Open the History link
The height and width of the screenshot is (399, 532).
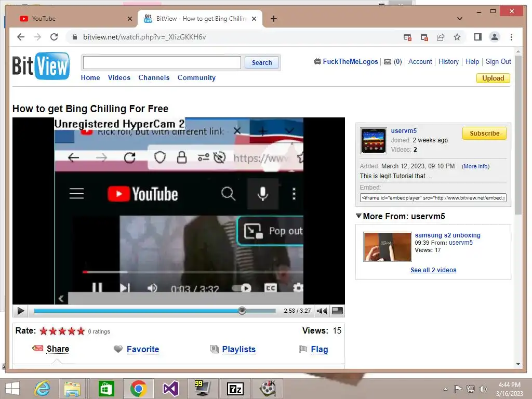(448, 61)
